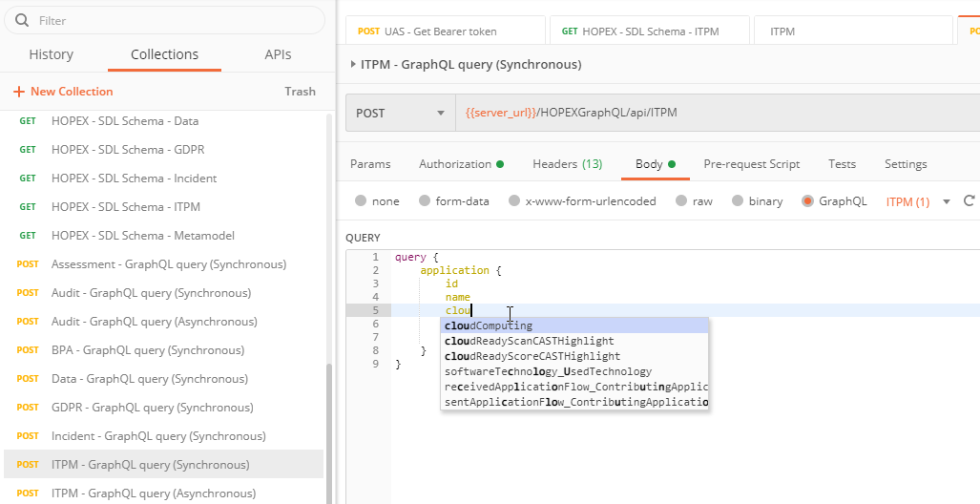Open HOPEX - SDL Schema - GDPR request
The width and height of the screenshot is (980, 504).
click(x=128, y=150)
